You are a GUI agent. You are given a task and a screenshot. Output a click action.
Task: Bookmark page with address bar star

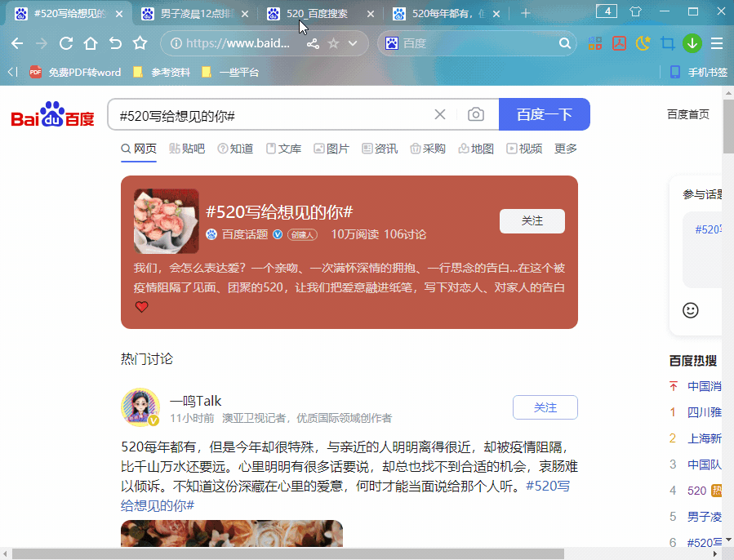coord(333,43)
